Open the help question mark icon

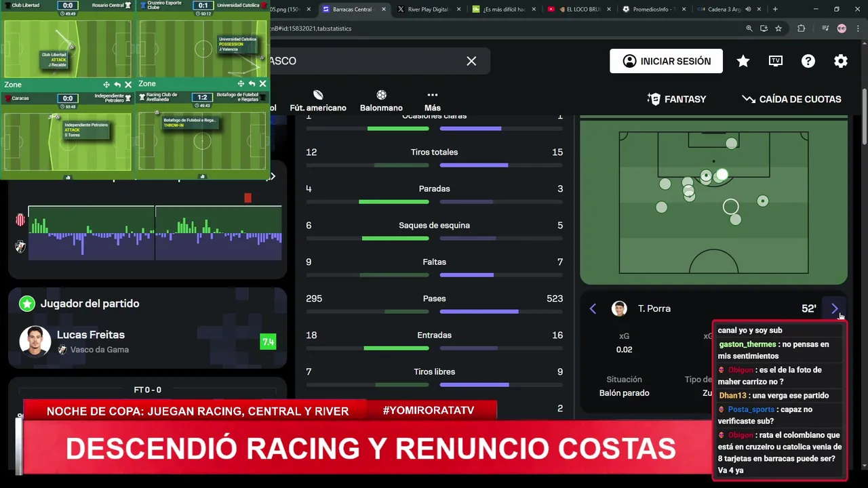click(x=808, y=61)
